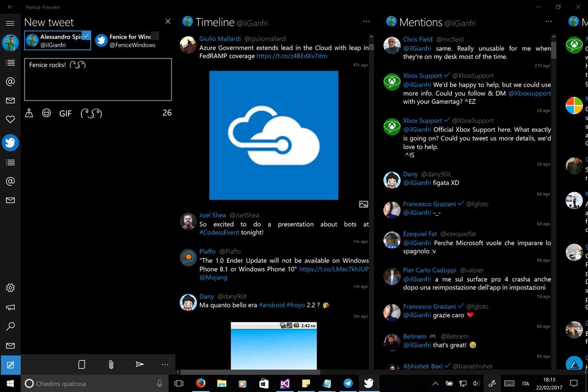This screenshot has height=392, width=588.
Task: Open search magnifier in sidebar
Action: [10, 327]
